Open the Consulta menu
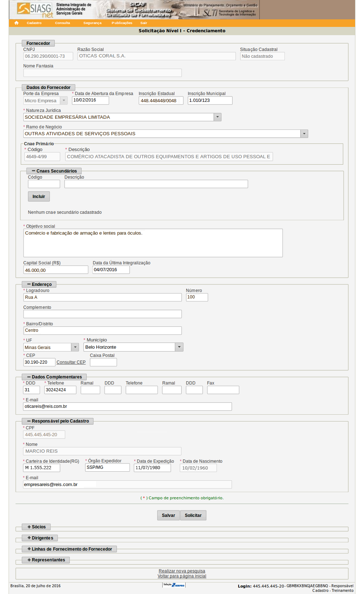 (63, 23)
